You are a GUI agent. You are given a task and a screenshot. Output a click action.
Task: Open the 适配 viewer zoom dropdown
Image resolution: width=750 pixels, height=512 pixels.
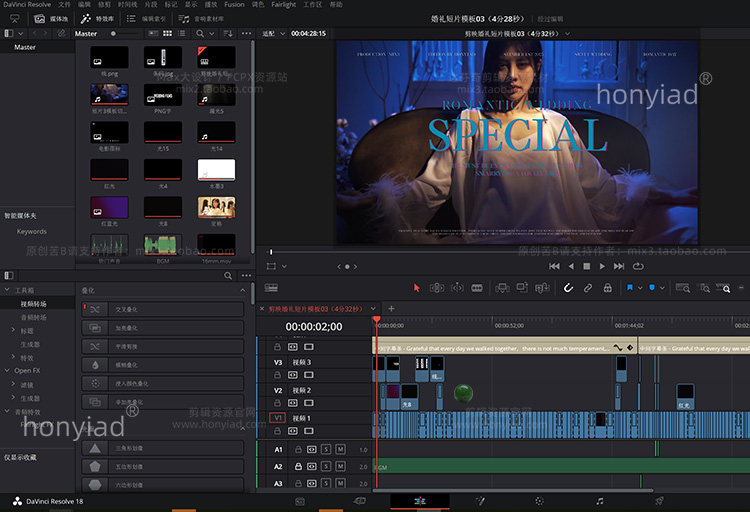270,33
